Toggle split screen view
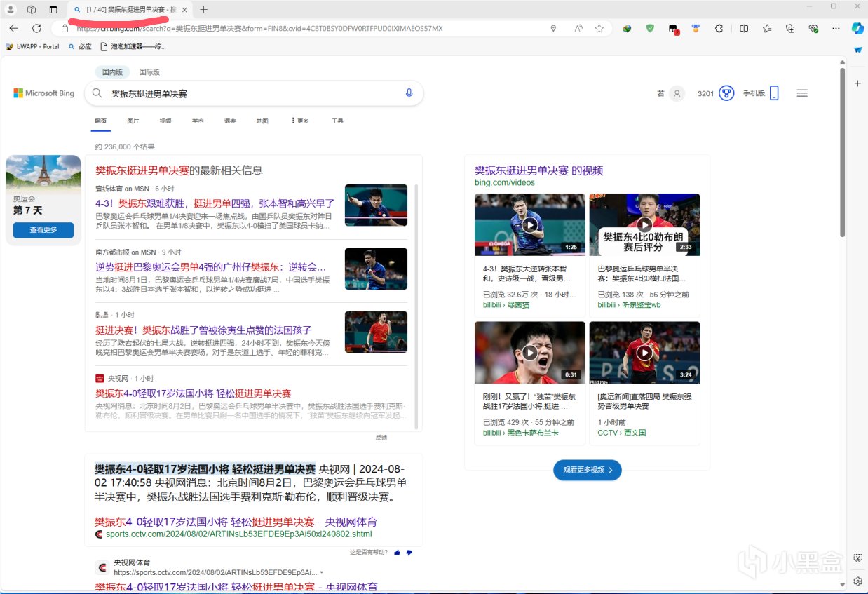The image size is (868, 594). (744, 29)
